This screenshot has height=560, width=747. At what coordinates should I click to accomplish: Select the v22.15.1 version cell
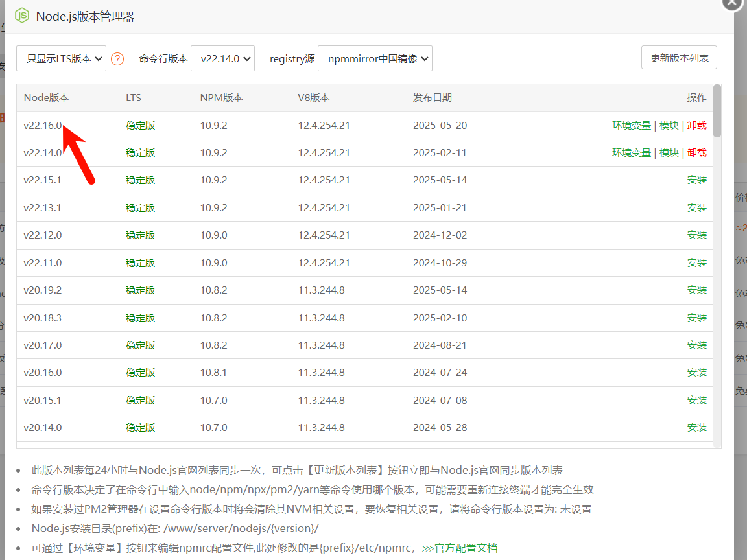(x=42, y=180)
